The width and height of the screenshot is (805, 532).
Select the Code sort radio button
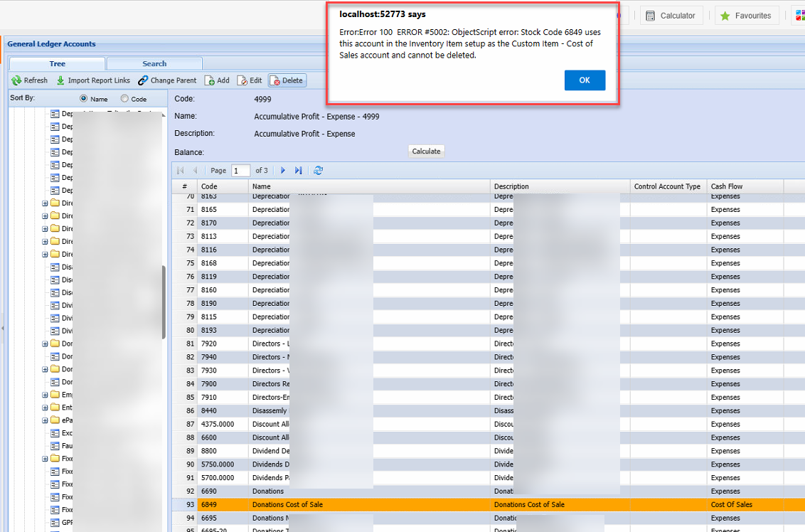coord(124,99)
